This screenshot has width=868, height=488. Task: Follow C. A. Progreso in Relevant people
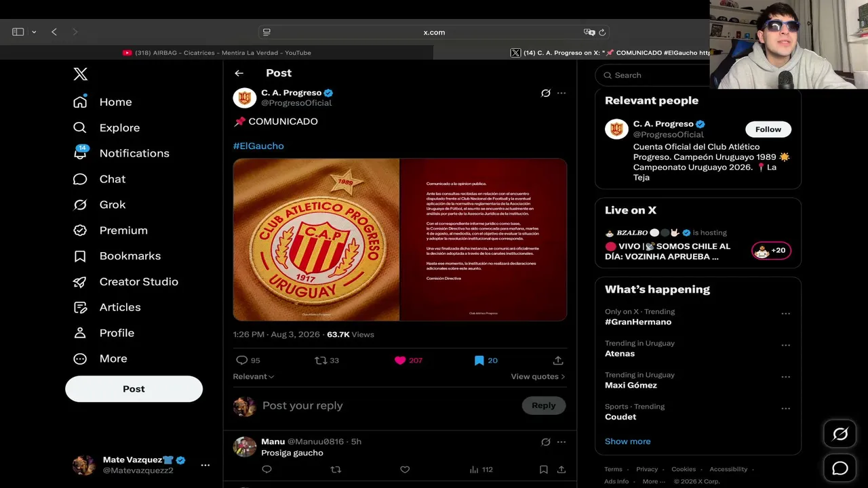tap(768, 129)
